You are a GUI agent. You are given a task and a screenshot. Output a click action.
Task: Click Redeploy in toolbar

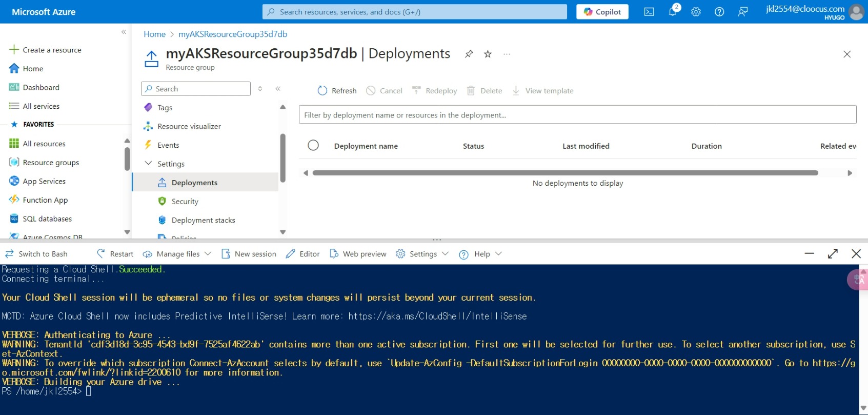(x=434, y=91)
